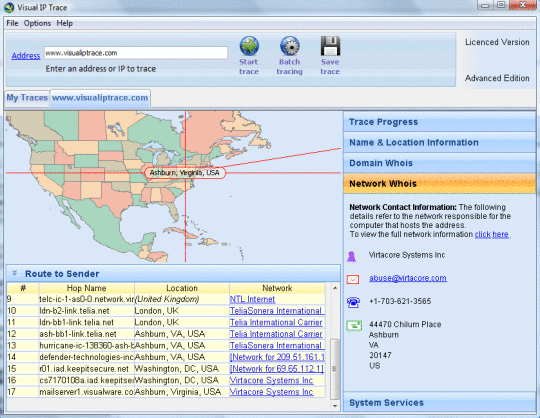Collapse the Route to Sender section
Image resolution: width=540 pixels, height=418 pixels.
click(x=15, y=273)
